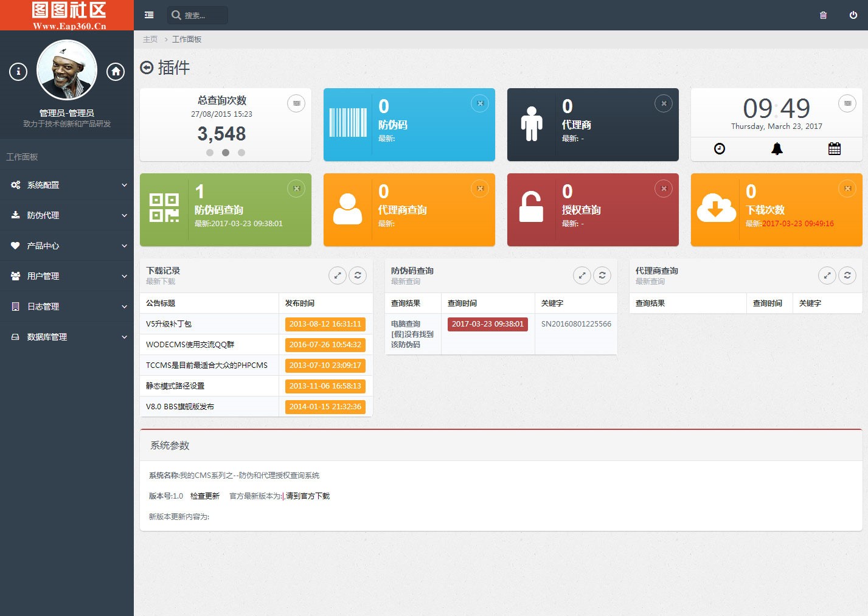Select the first carousel dot under 3,548

click(210, 153)
